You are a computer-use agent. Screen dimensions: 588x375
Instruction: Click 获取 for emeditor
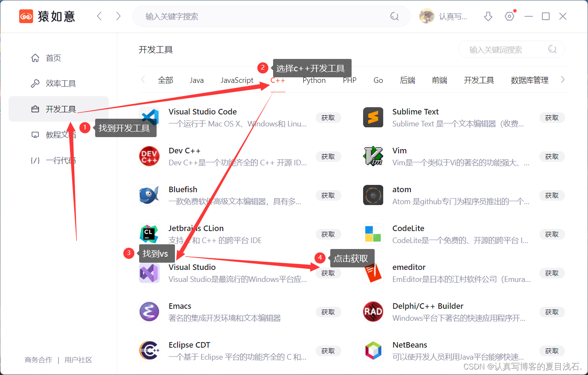coord(552,273)
